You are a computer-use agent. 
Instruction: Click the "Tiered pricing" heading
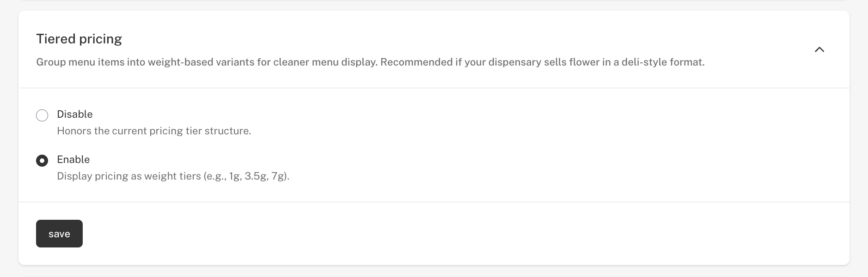pyautogui.click(x=79, y=39)
